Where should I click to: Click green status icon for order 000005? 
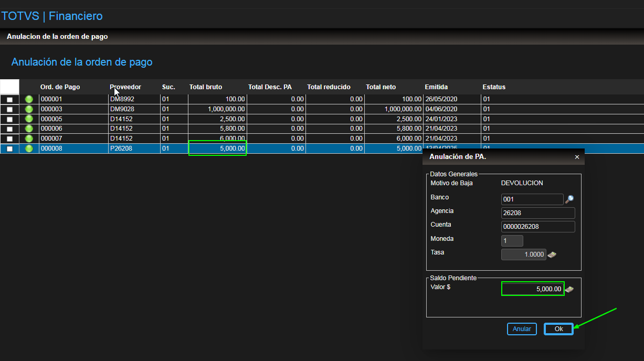click(29, 119)
